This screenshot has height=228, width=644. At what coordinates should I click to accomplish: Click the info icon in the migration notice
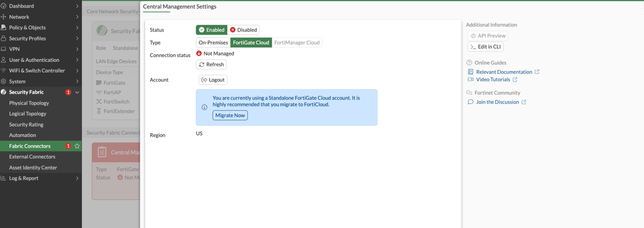pos(204,107)
